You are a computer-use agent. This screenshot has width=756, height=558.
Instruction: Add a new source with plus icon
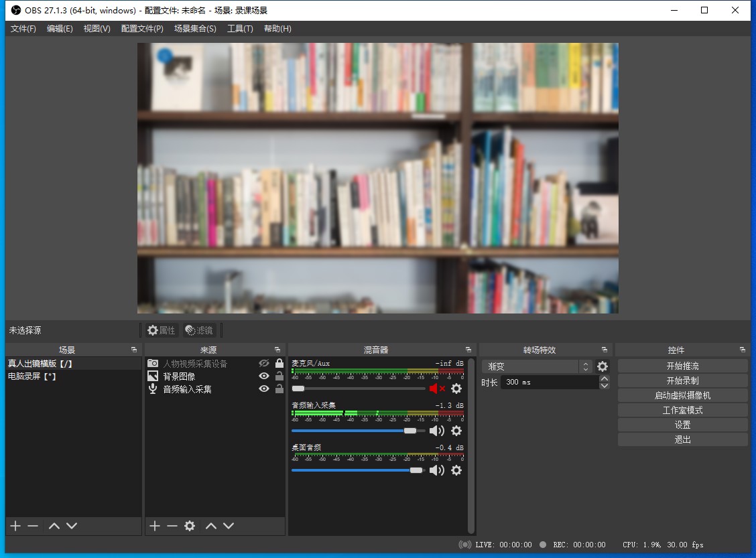coord(155,526)
